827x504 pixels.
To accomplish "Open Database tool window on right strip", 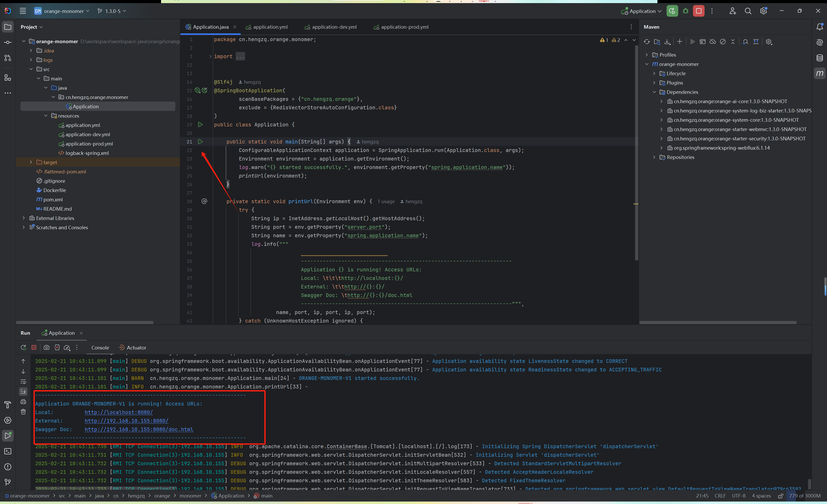I will (x=820, y=58).
